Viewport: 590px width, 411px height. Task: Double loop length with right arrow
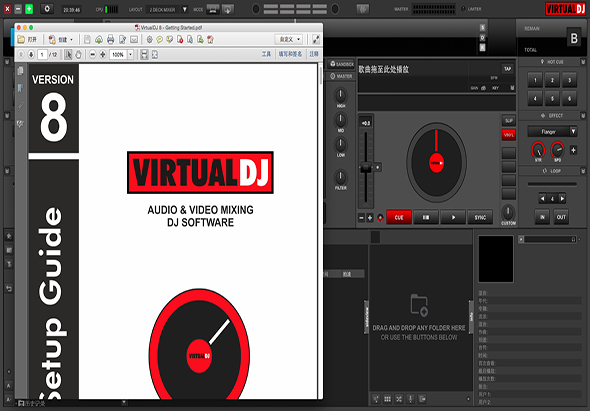(562, 198)
